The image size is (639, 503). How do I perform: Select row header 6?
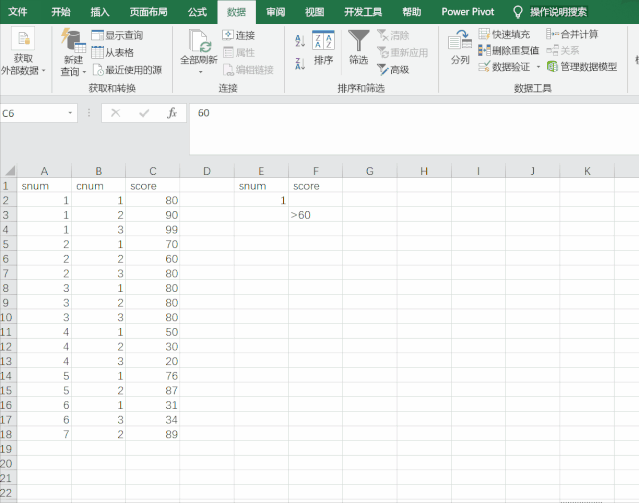[x=8, y=258]
